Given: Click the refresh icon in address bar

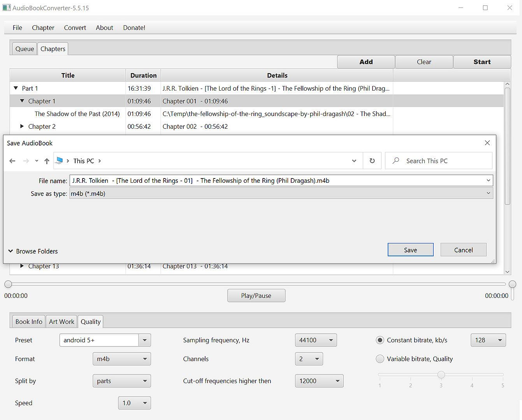Looking at the screenshot, I should click(x=372, y=161).
